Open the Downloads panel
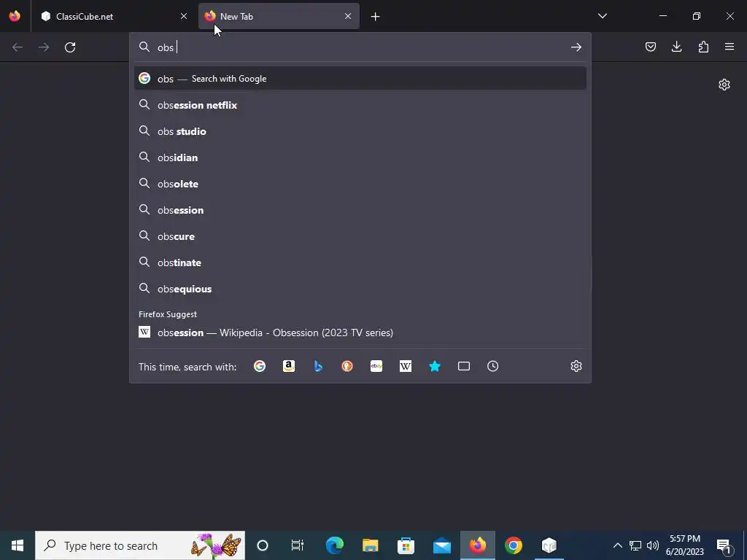The image size is (747, 560). (x=676, y=47)
